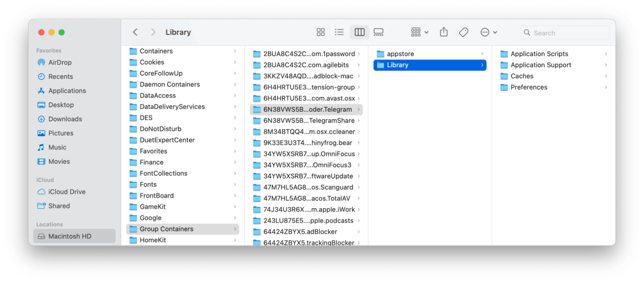Select the FrontBoard folder
The height and width of the screenshot is (283, 644).
coord(183,196)
